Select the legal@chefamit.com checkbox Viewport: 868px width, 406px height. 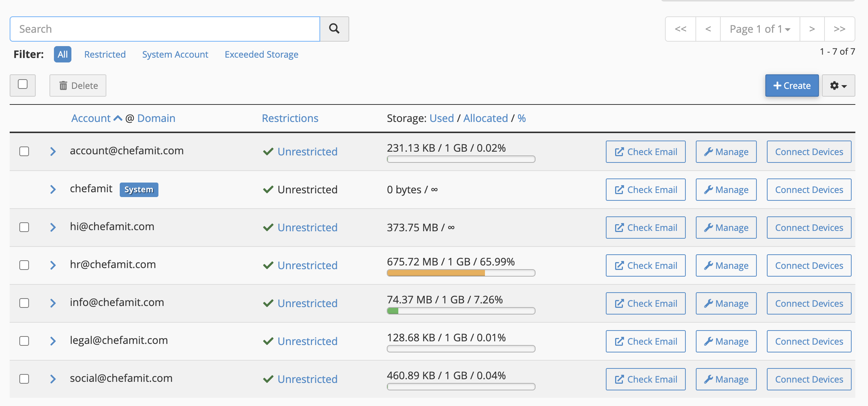click(24, 341)
